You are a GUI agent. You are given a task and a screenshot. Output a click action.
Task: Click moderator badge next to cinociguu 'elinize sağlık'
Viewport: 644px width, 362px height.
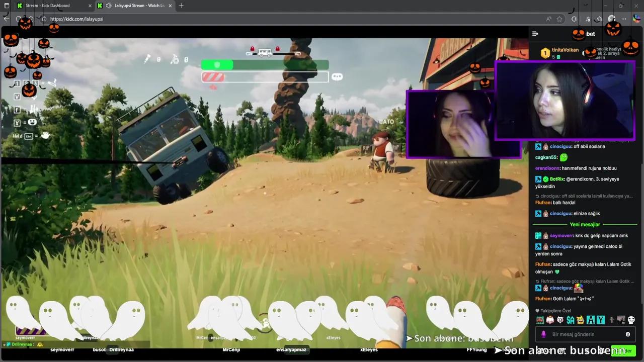538,214
